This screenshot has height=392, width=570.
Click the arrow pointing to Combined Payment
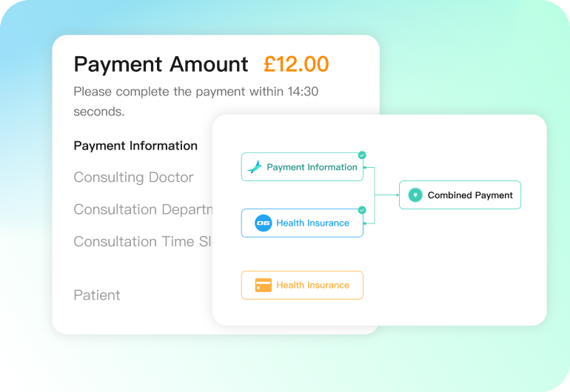395,195
